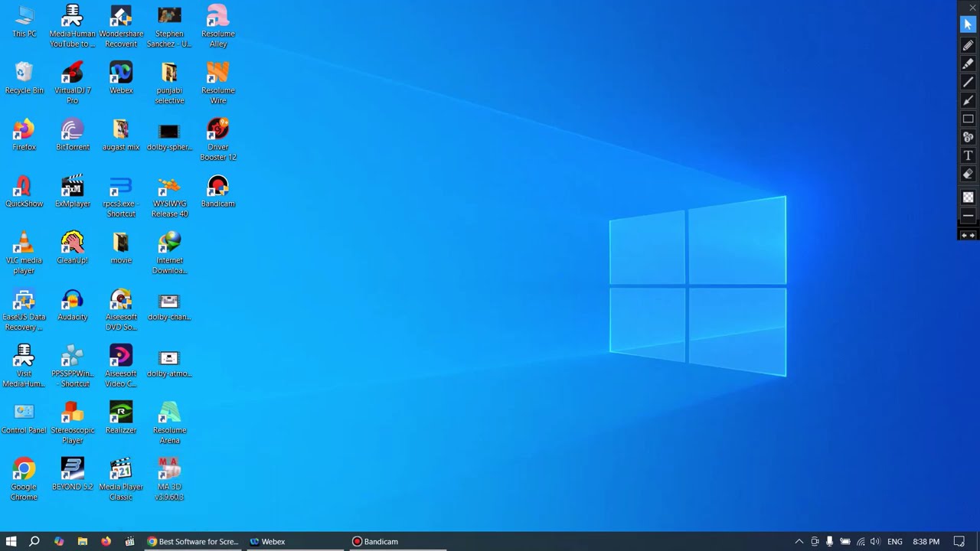Open Copilot from the taskbar
This screenshot has height=551, width=980.
58,541
